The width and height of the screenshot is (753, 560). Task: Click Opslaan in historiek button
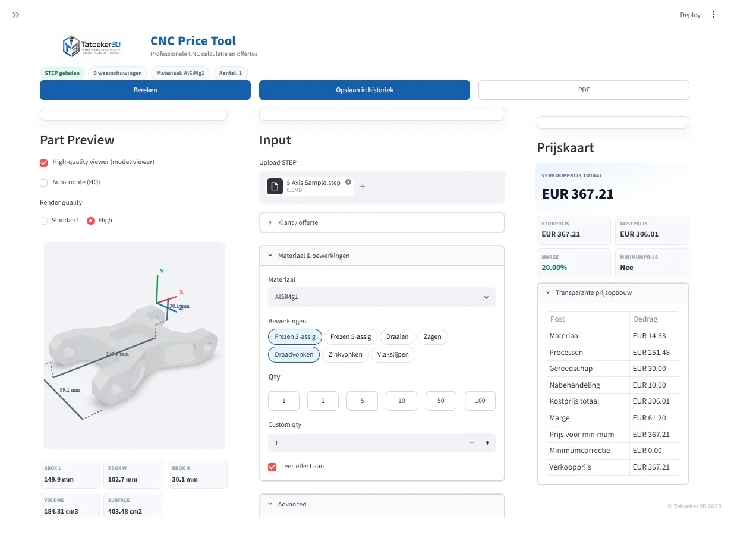[364, 90]
